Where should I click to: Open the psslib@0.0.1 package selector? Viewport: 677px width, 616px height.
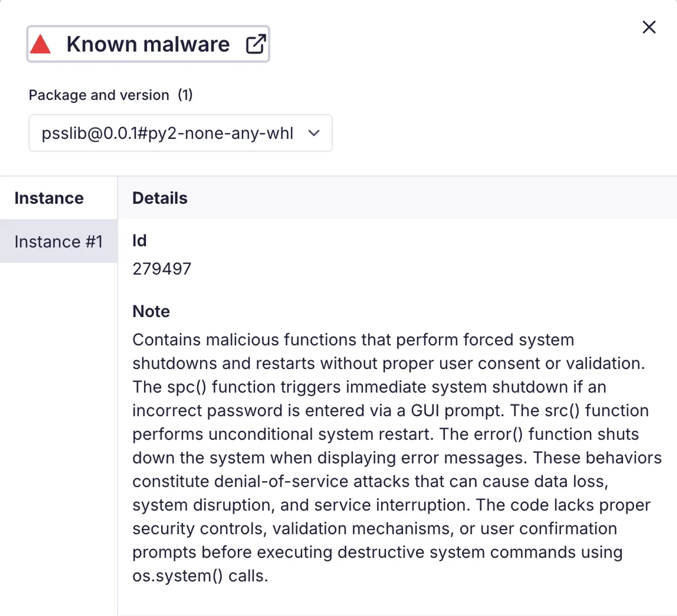[180, 133]
